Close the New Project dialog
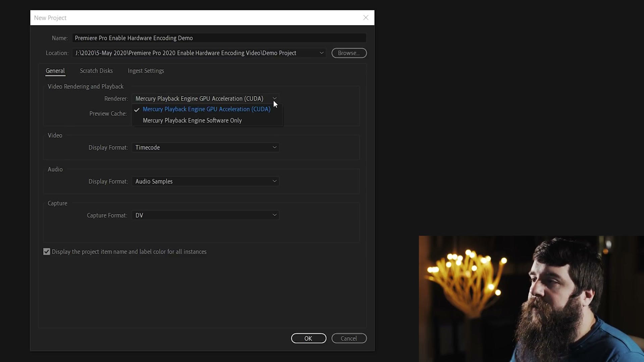This screenshot has height=362, width=644. pyautogui.click(x=366, y=18)
